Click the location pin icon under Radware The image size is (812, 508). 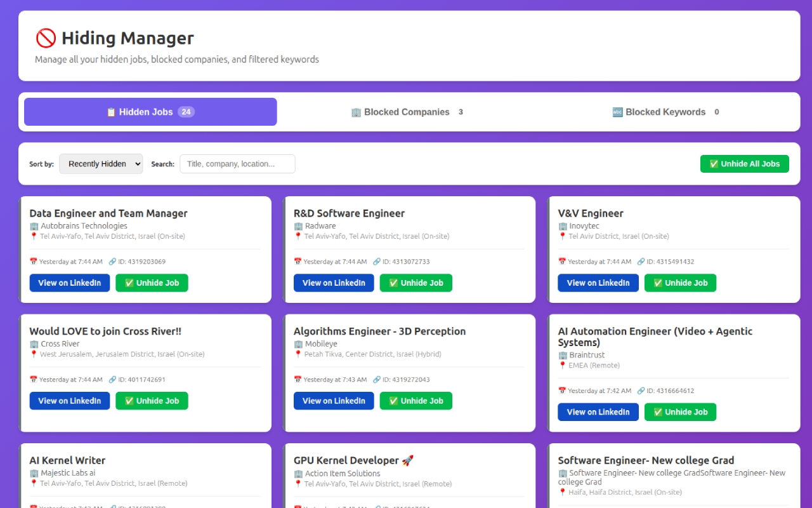298,236
